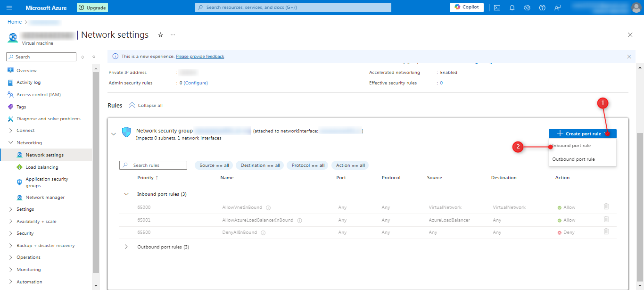The height and width of the screenshot is (290, 644).
Task: Collapse the Inbound port rules group
Action: coord(126,194)
